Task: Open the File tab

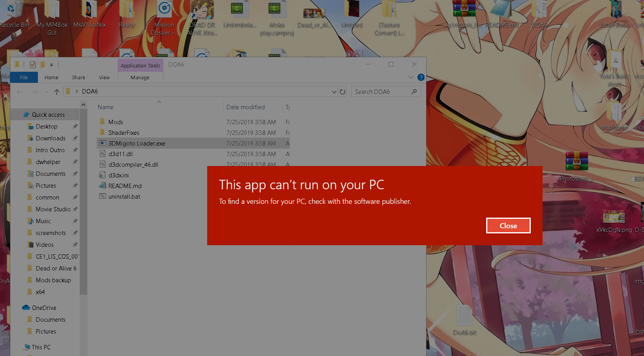Action: 24,77
